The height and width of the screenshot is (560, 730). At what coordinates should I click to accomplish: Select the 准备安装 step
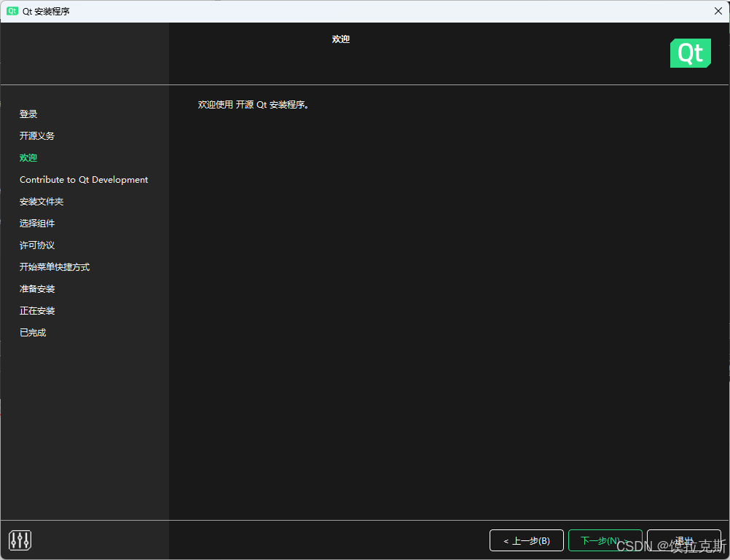click(37, 289)
